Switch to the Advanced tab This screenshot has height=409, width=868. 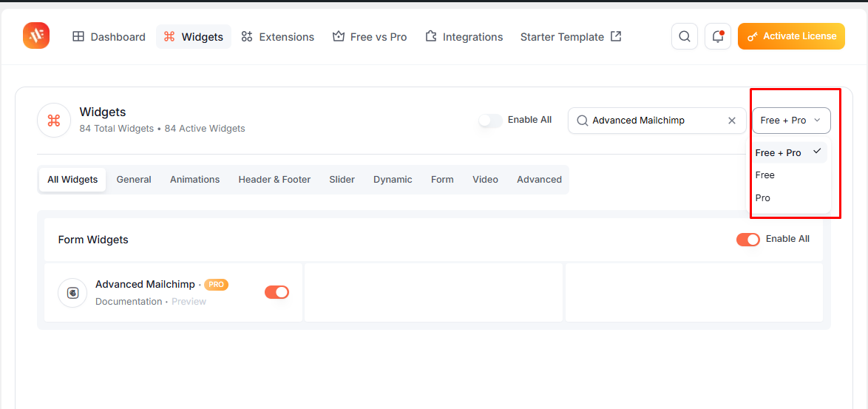point(539,180)
